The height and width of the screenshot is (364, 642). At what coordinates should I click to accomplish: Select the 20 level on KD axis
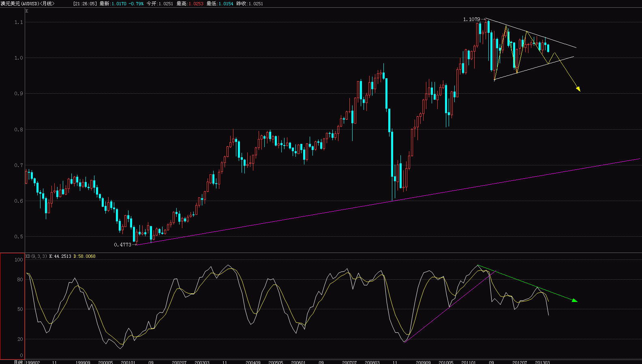point(20,339)
